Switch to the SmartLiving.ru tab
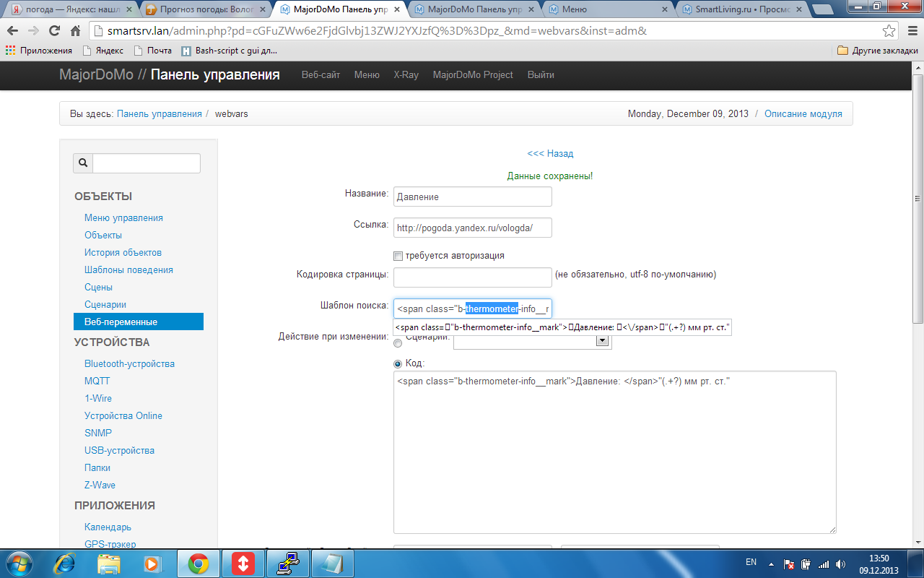The width and height of the screenshot is (924, 578). tap(741, 10)
